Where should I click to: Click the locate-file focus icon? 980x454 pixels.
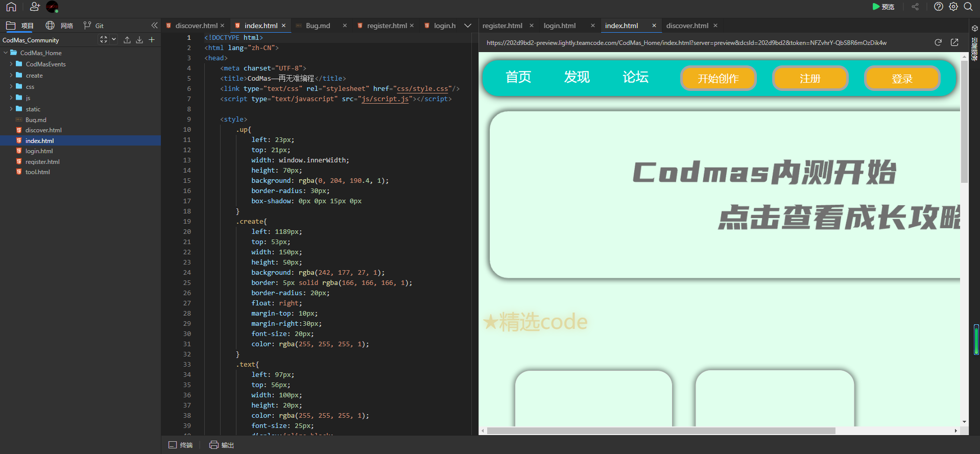pyautogui.click(x=104, y=40)
